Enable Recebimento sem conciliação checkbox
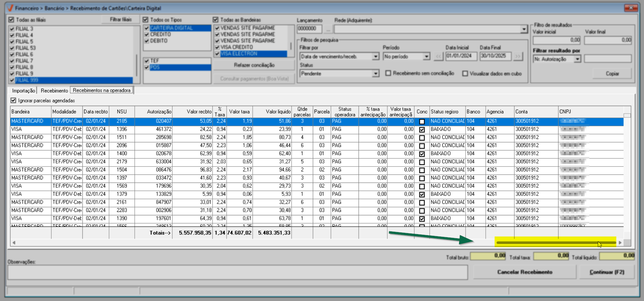Screen dimensions: 644x301 388,73
